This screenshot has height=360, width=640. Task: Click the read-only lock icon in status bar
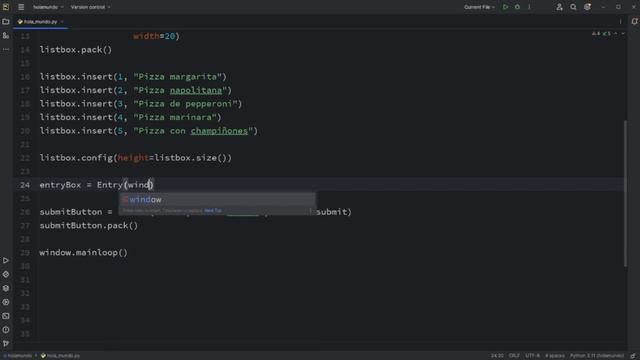point(633,356)
